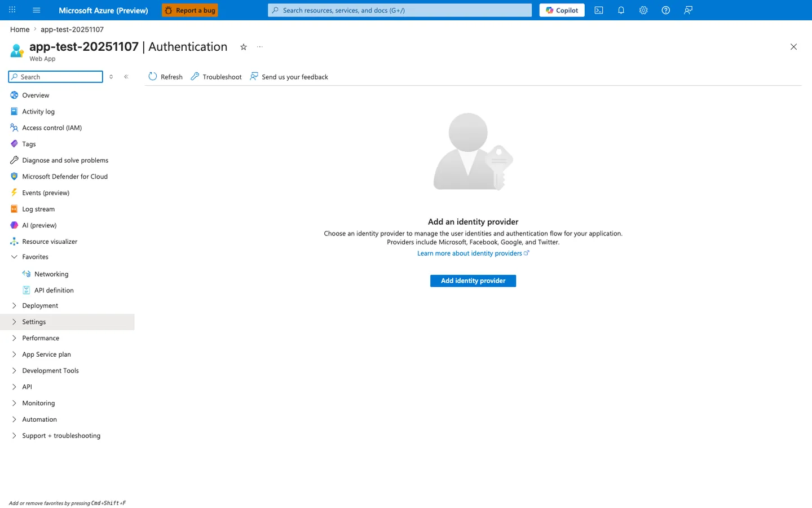The height and width of the screenshot is (508, 812).
Task: Open Troubleshoot from the toolbar
Action: coord(216,77)
